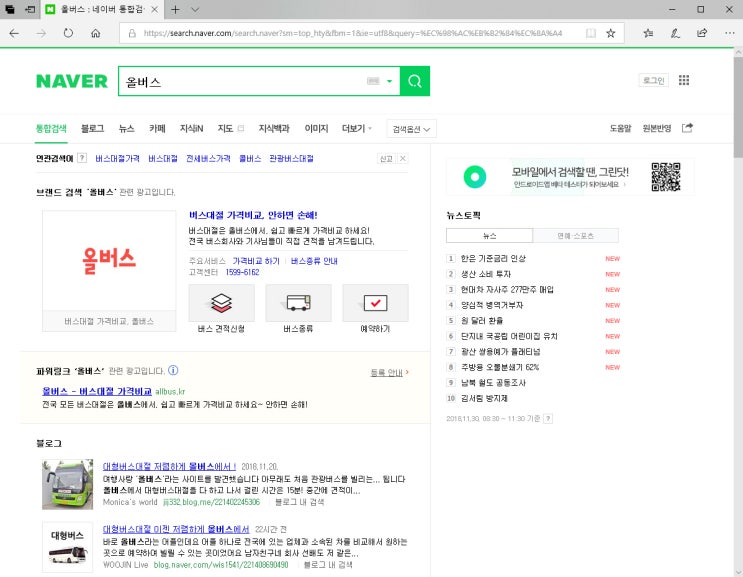Screen dimensions: 743x577
Task: Click related search 전세버스가격
Action: click(208, 159)
